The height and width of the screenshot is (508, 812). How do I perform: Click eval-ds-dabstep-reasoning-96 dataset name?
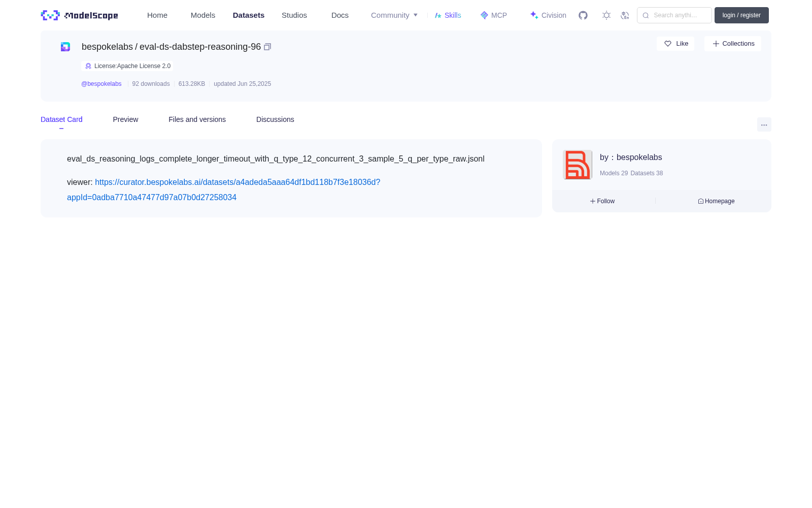click(200, 47)
